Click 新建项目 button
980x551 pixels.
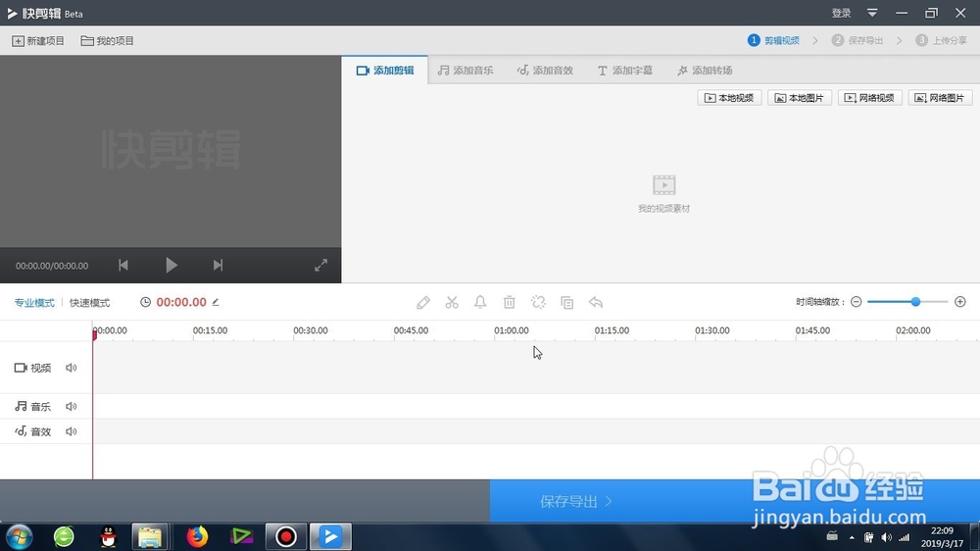(38, 40)
